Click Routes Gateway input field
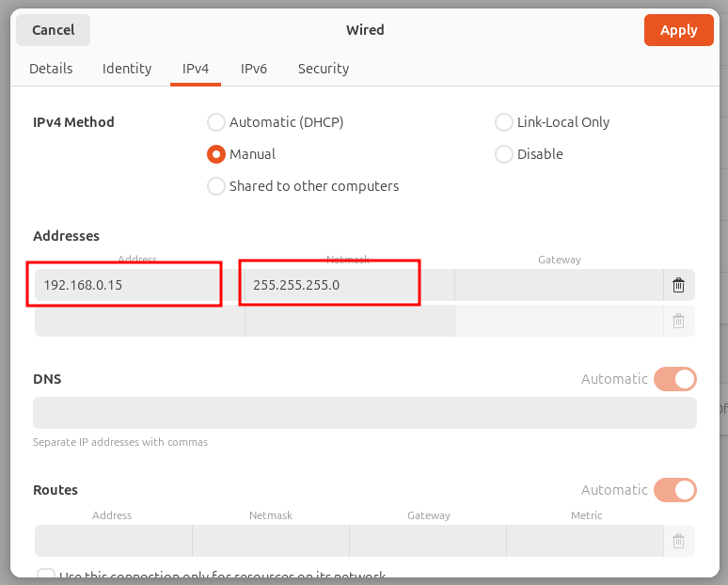Viewport: 728px width, 585px height. pyautogui.click(x=428, y=541)
